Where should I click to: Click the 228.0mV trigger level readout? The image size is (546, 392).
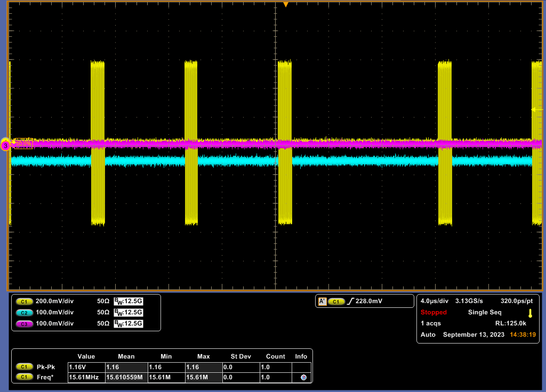tap(369, 301)
